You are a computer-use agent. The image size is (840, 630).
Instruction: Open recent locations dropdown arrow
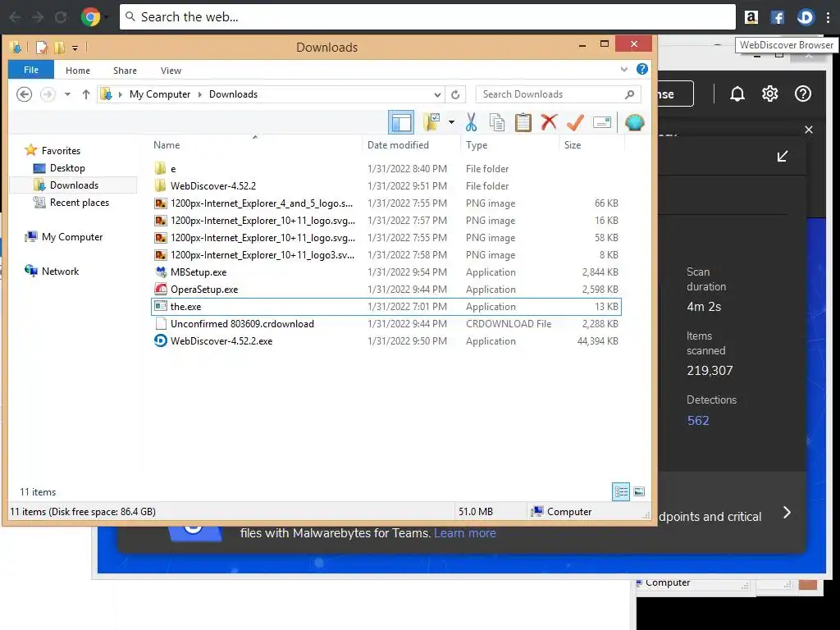(67, 94)
